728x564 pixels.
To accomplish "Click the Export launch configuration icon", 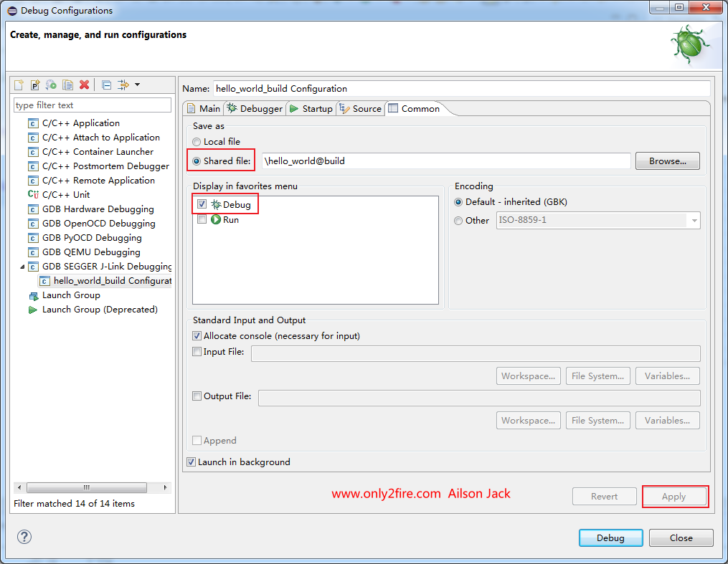I will 51,85.
